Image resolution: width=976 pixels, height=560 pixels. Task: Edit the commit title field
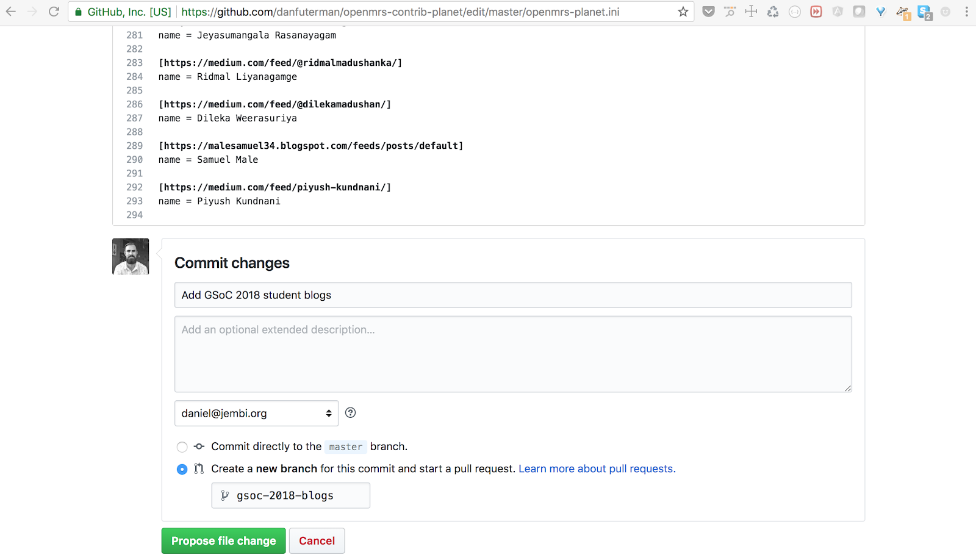[513, 295]
